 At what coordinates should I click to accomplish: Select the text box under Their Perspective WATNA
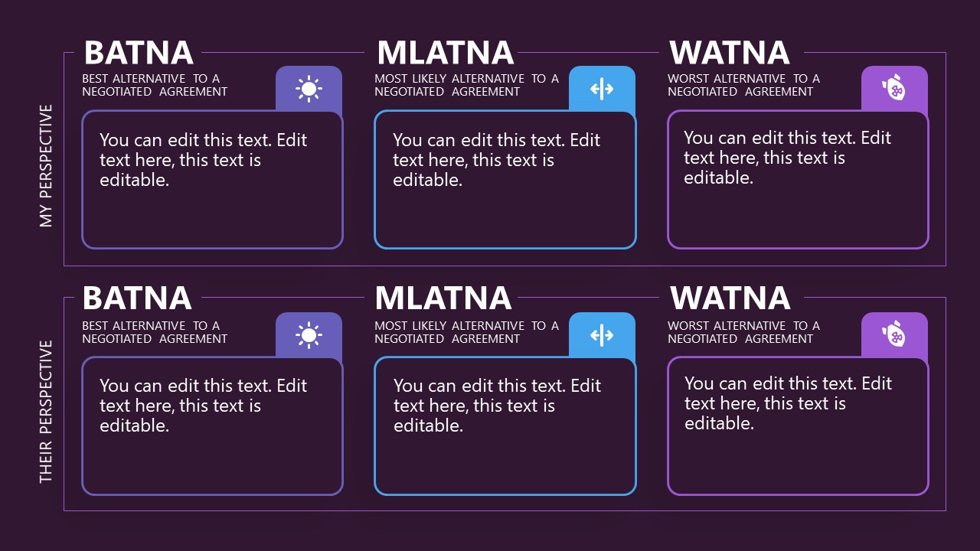click(798, 426)
